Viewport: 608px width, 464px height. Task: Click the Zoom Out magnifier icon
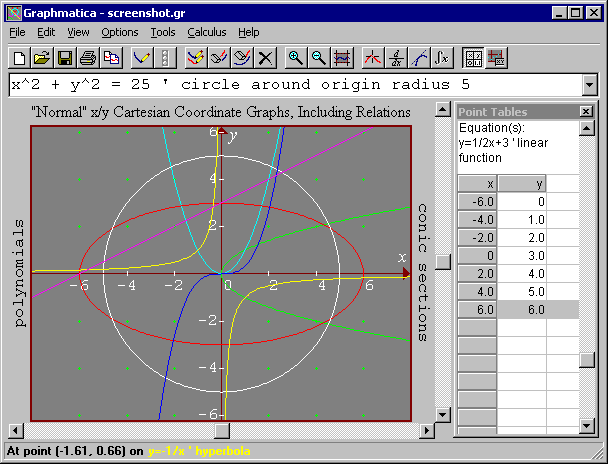pos(319,57)
